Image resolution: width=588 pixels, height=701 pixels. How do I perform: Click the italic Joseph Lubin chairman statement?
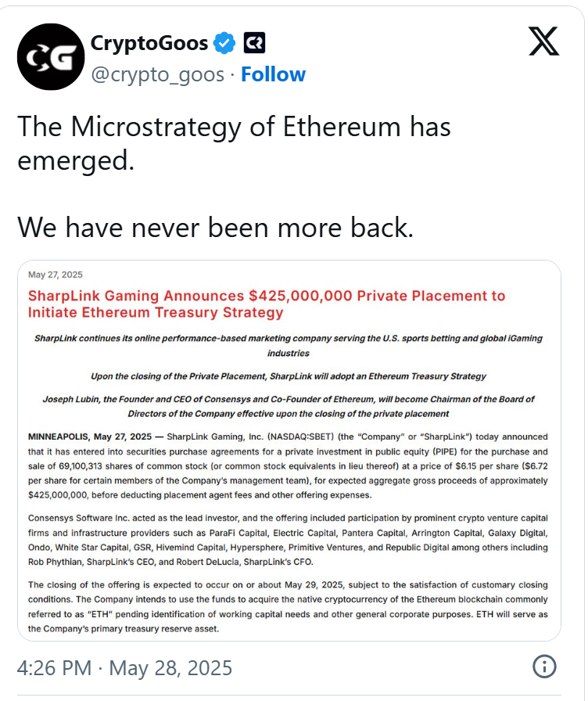(288, 405)
